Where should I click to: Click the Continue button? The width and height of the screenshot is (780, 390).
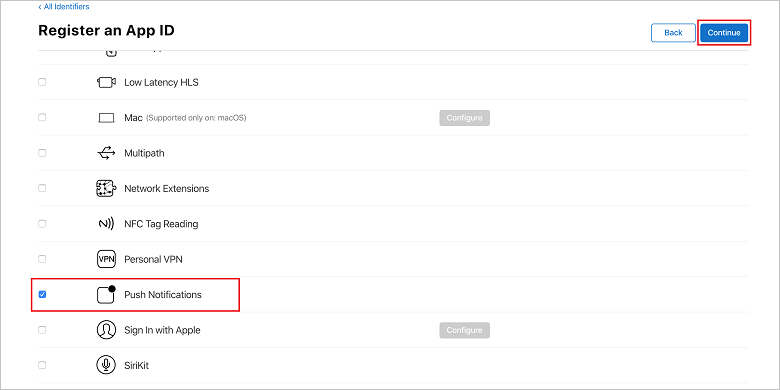[724, 33]
